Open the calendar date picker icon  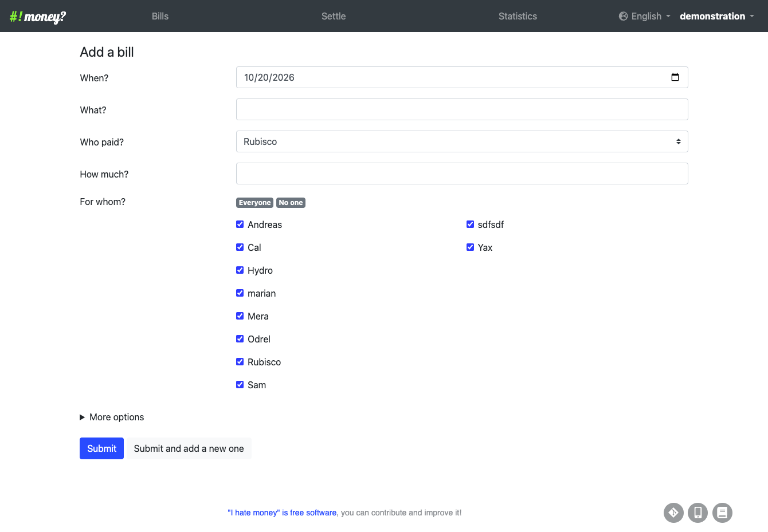coord(675,77)
